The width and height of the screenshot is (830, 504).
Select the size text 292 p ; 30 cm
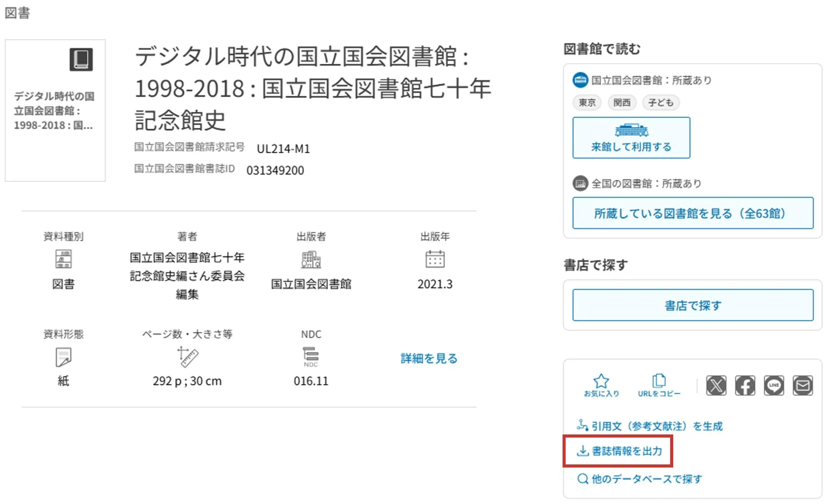click(x=187, y=381)
